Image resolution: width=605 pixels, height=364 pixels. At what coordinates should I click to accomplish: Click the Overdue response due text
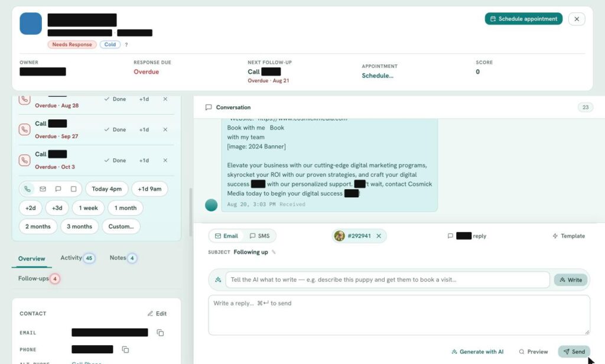[147, 72]
